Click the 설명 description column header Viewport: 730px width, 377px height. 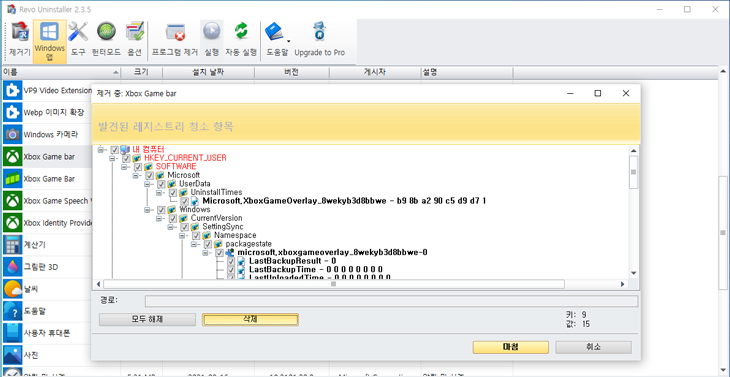466,73
